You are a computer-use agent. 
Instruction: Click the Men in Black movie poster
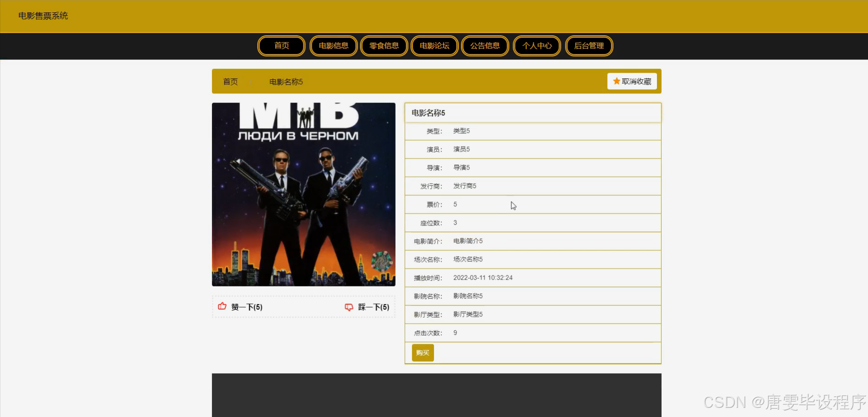pos(304,194)
